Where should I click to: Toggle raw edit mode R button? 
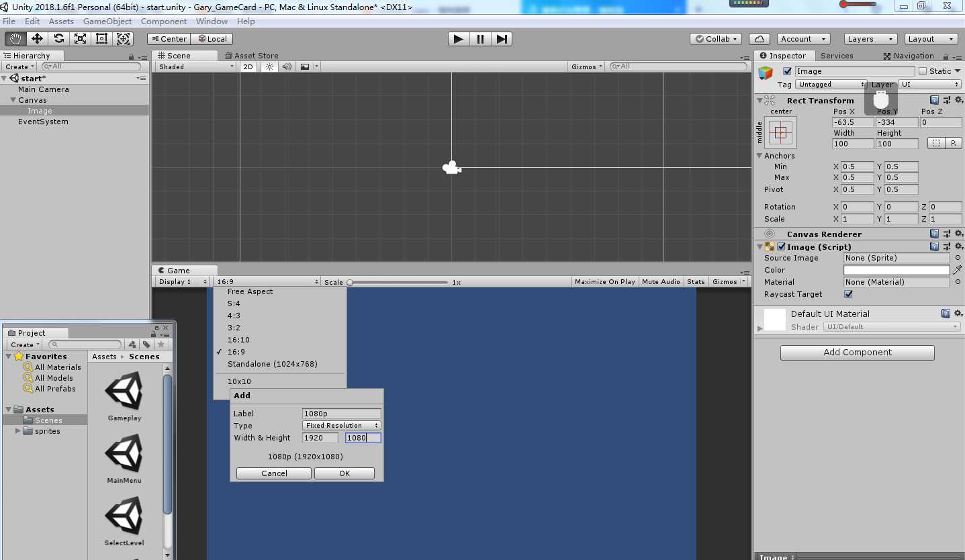(954, 143)
